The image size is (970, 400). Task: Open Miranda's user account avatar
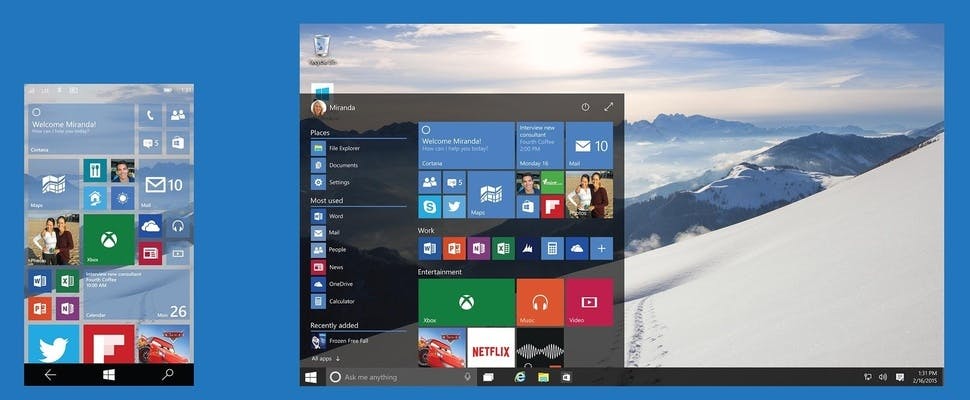click(x=318, y=108)
